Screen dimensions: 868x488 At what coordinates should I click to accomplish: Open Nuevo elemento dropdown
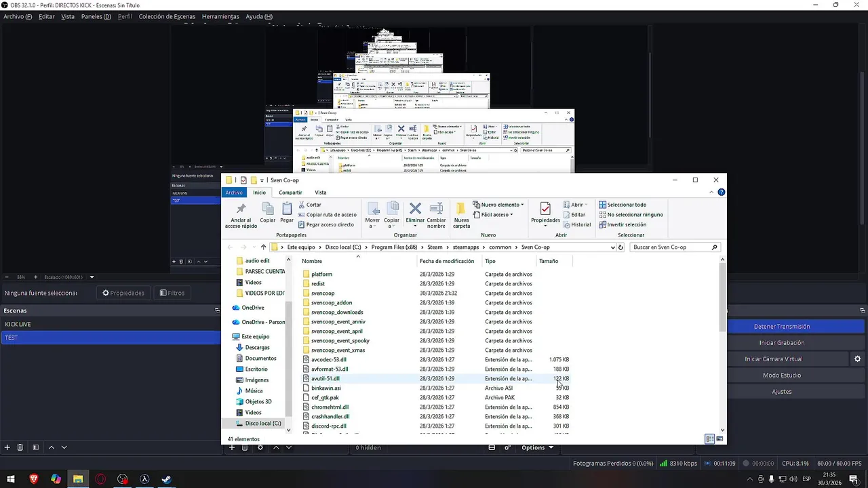(498, 205)
